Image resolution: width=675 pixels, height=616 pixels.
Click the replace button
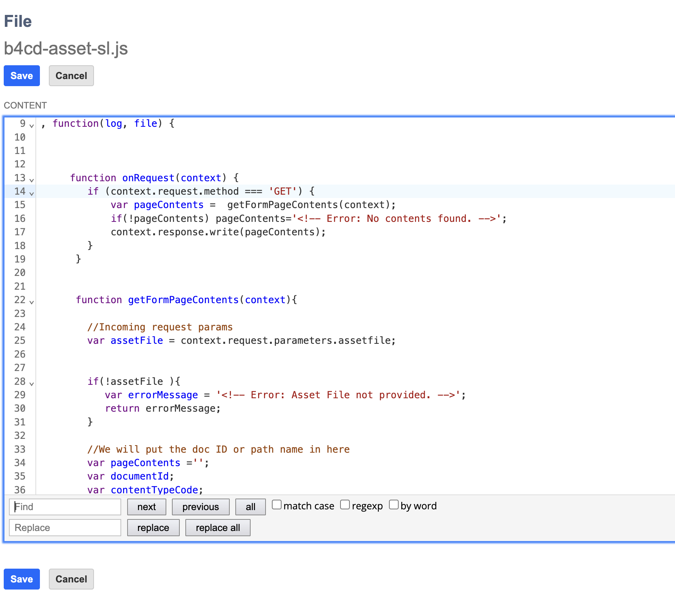pyautogui.click(x=153, y=528)
